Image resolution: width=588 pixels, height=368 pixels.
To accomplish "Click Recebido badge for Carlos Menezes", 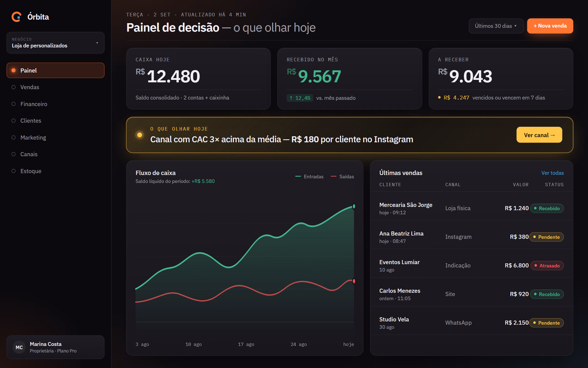I will 547,294.
